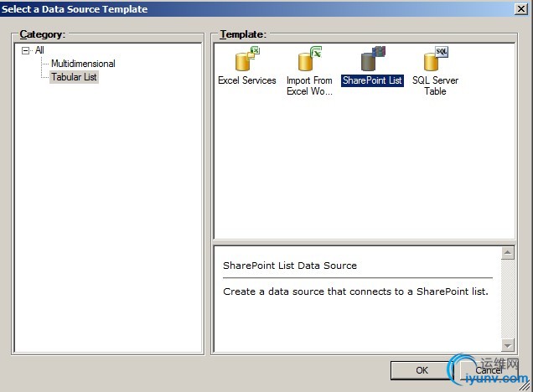Pick the SQL Server Table icon
Viewport: 533px width, 392px height.
pos(436,59)
